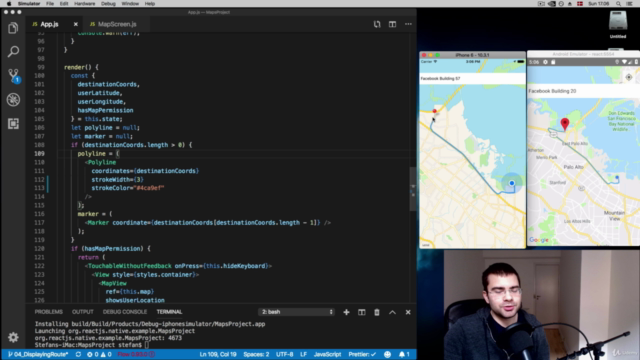Viewport: 640px width, 360px height.
Task: Open Source Control icon with badge
Action: [13, 76]
